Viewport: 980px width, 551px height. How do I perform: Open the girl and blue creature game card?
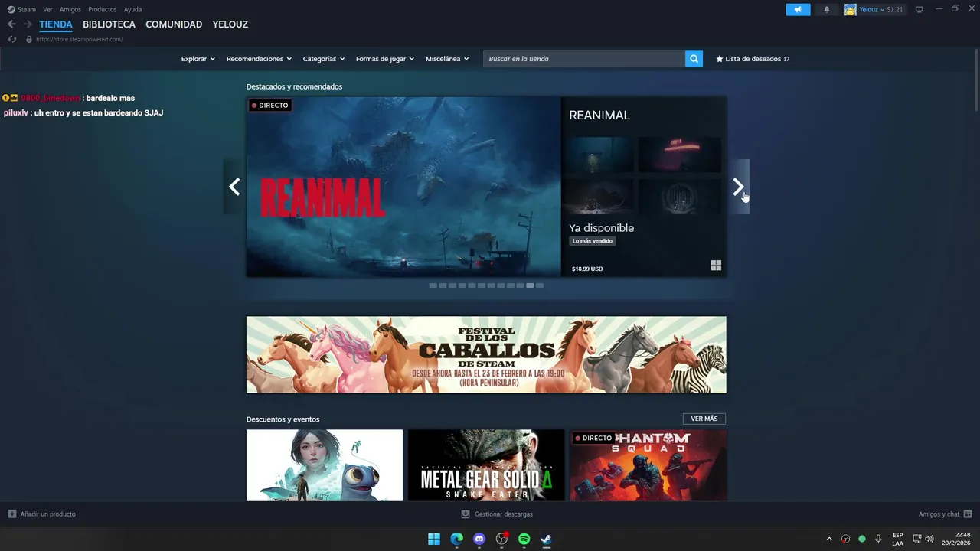[325, 465]
